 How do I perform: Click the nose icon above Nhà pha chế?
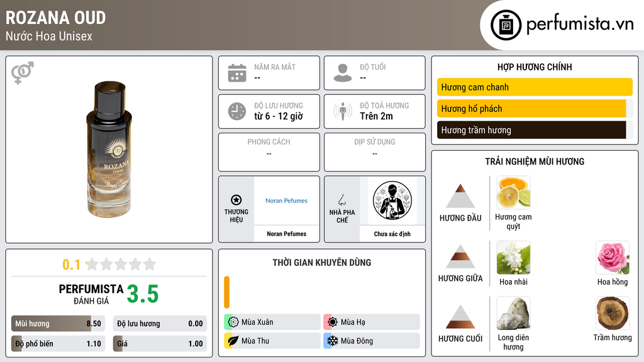pos(341,200)
